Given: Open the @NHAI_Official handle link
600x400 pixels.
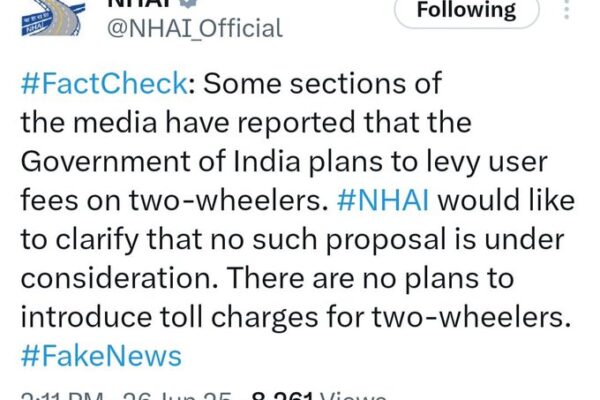Looking at the screenshot, I should pyautogui.click(x=193, y=29).
